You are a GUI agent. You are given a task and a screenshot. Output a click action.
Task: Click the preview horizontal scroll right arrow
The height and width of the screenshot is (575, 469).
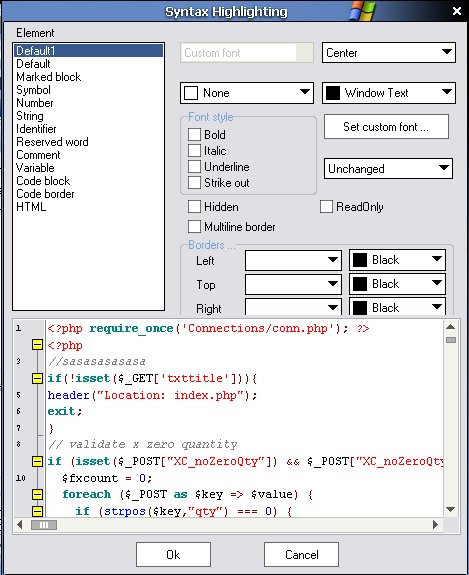[435, 525]
